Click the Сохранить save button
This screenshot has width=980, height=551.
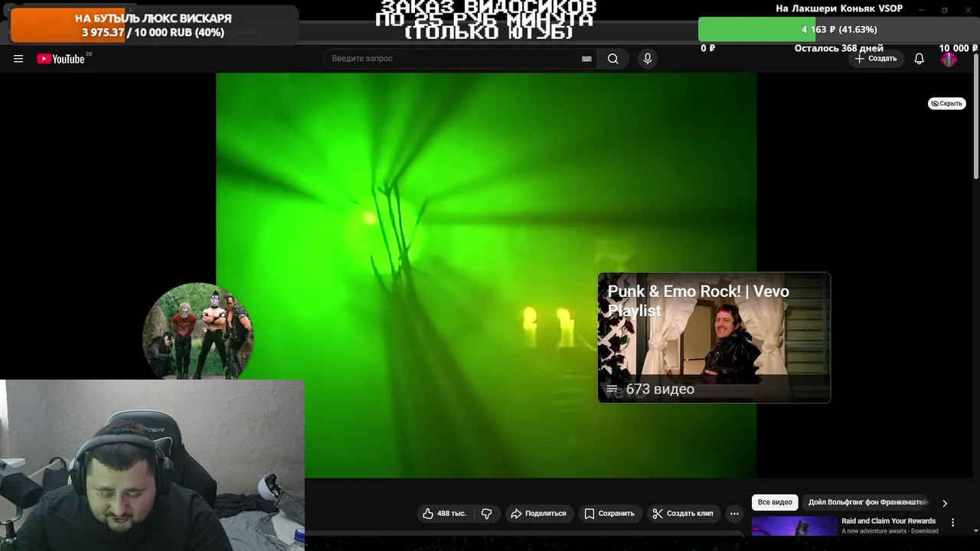pos(609,514)
